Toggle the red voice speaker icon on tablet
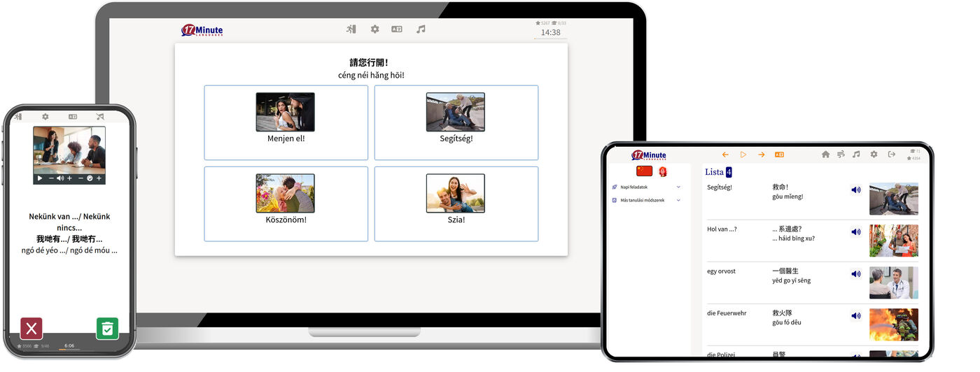Image resolution: width=980 pixels, height=372 pixels. (x=663, y=171)
